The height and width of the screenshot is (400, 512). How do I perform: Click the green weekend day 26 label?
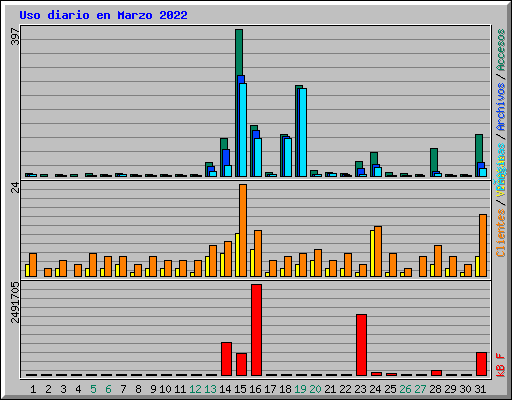coord(405,389)
